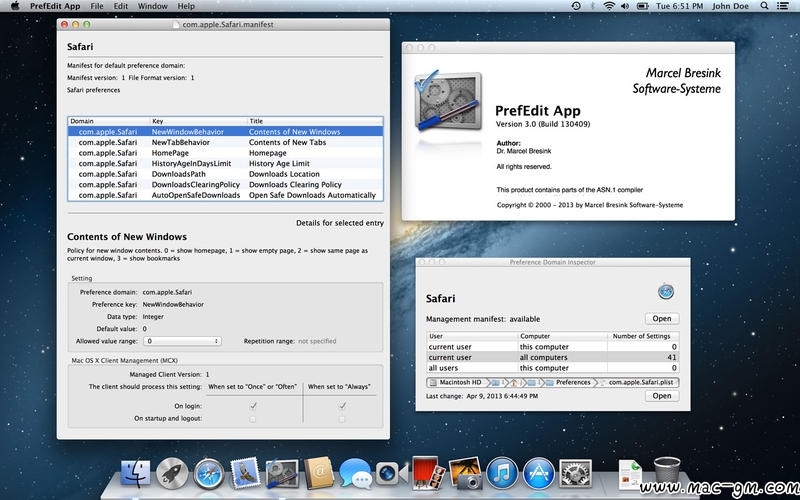Click Preferences folder in the path bar
The image size is (800, 500).
tap(568, 382)
